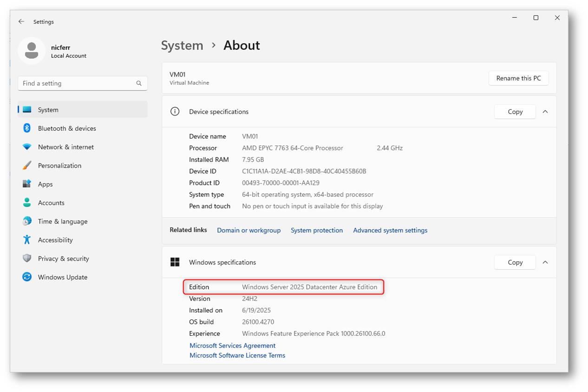Open Bluetooth & devices settings
The image size is (588, 392).
(x=83, y=128)
